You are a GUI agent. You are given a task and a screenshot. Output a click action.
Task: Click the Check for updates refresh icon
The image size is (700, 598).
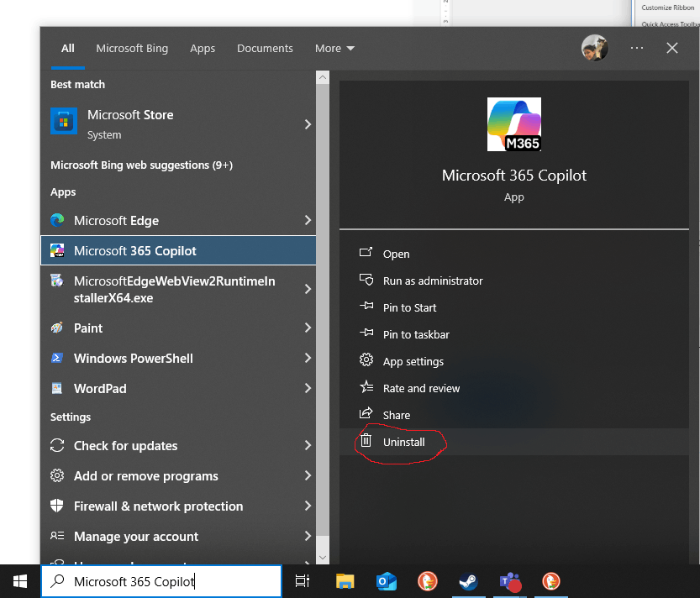(x=57, y=445)
